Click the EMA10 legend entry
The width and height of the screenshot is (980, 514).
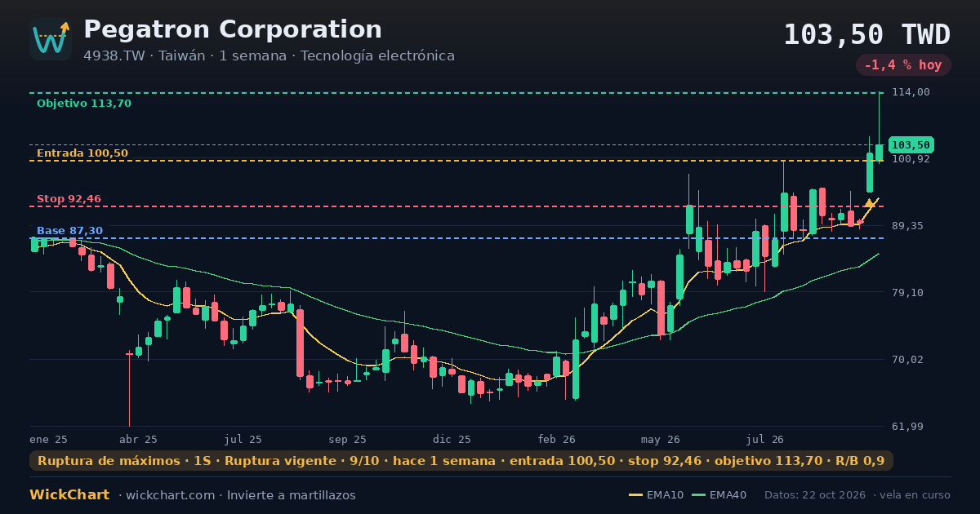tap(657, 495)
